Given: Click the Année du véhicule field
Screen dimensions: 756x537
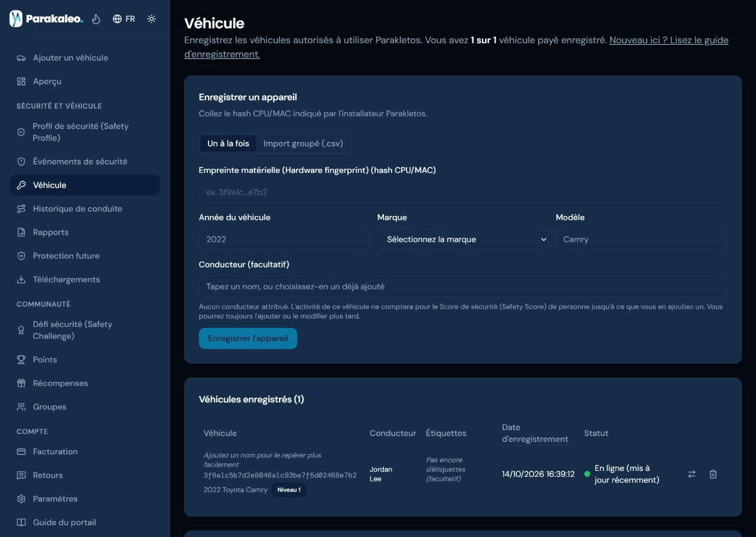Looking at the screenshot, I should (x=285, y=240).
